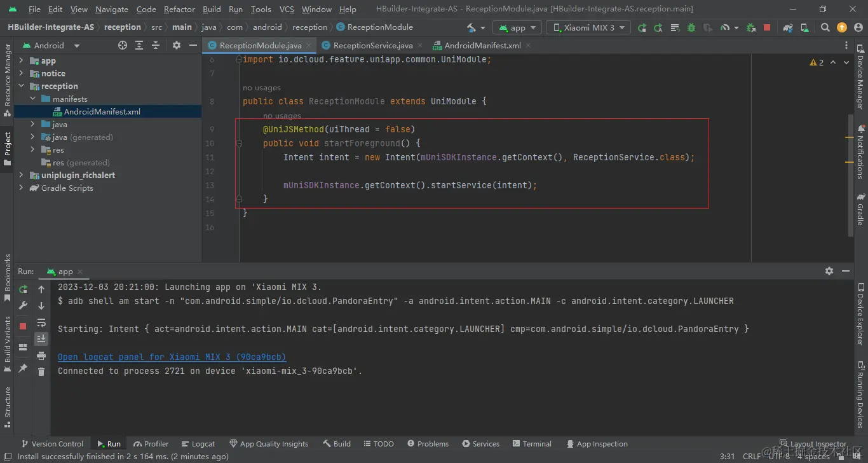Close the ReceptionModule.java tab
Viewport: 868px width, 463px height.
coord(309,45)
